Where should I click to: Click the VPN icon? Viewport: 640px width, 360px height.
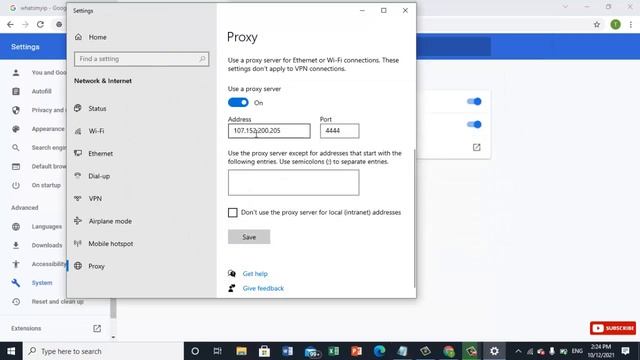pyautogui.click(x=78, y=198)
